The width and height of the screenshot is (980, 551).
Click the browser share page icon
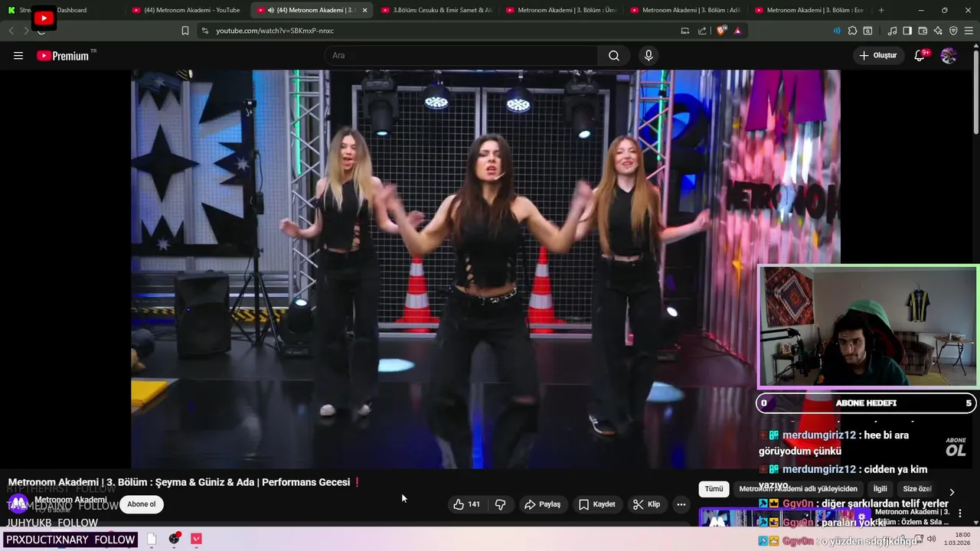703,31
